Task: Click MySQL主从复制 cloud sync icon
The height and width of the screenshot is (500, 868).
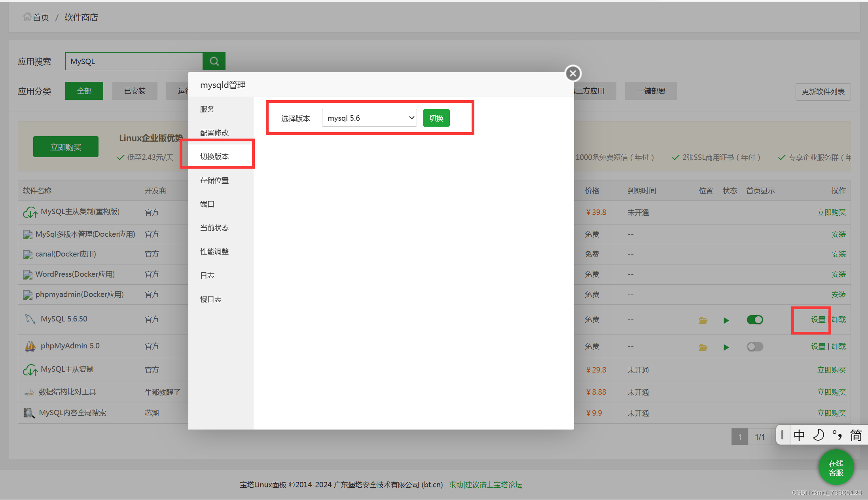Action: [x=30, y=370]
